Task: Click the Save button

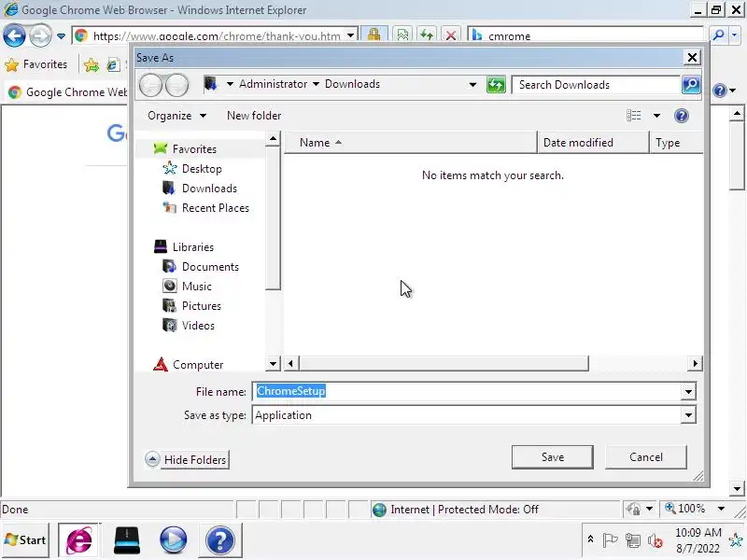Action: 552,457
